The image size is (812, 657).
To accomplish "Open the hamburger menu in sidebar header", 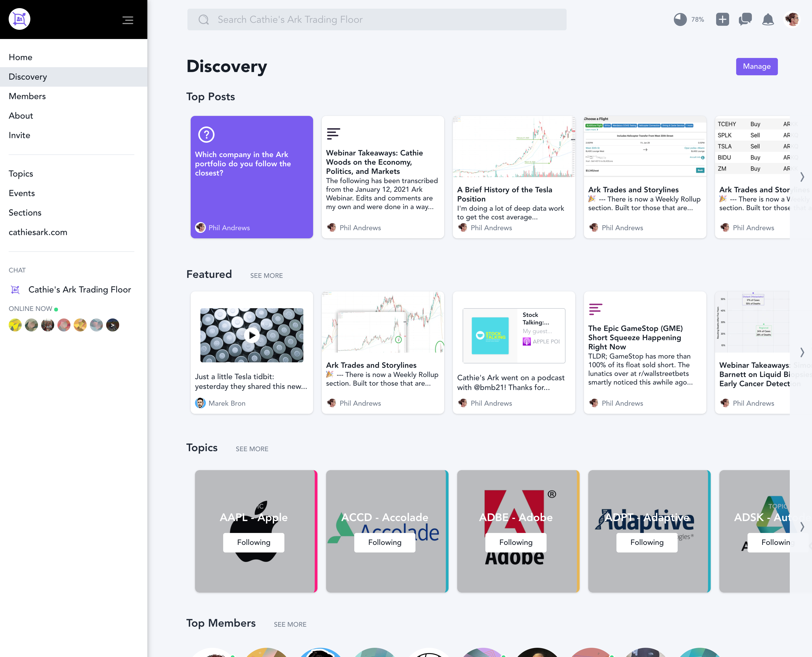I will pyautogui.click(x=128, y=20).
